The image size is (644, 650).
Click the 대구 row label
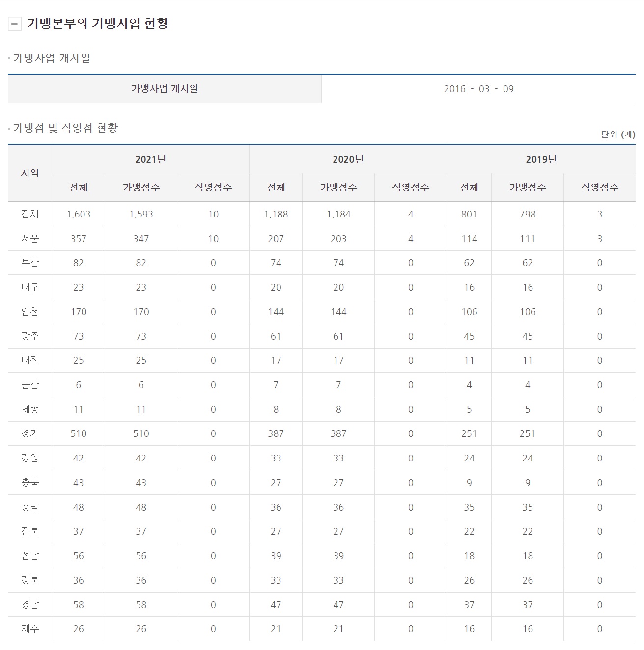[x=30, y=287]
